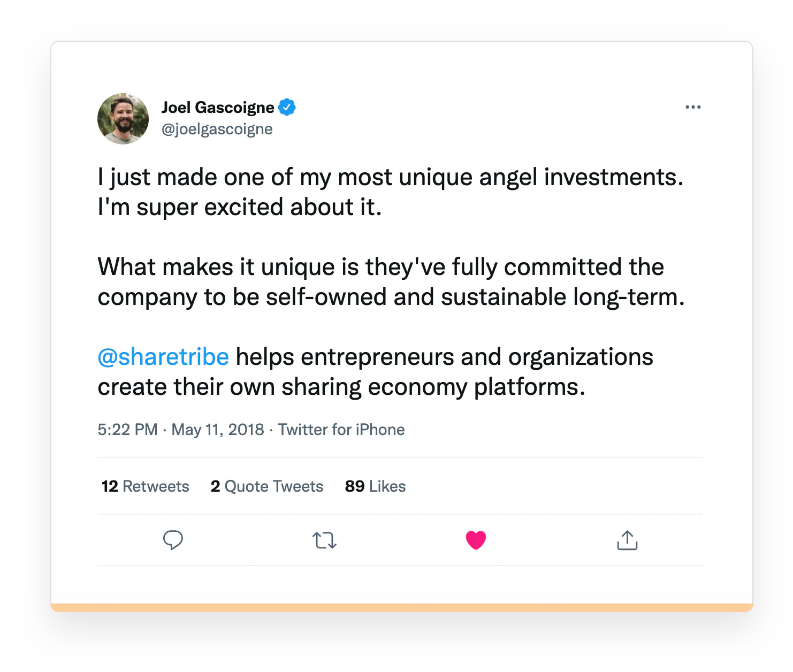Tap the share icon to forward tweet
The width and height of the screenshot is (793, 672).
(627, 540)
